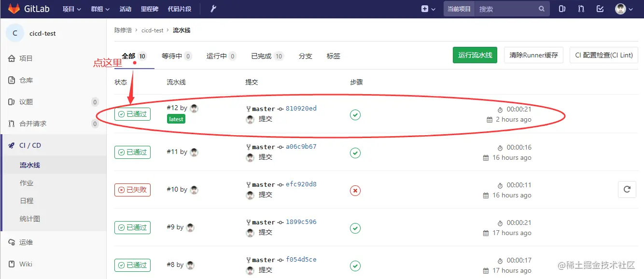Click failed stage icon for pipeline #10

355,191
